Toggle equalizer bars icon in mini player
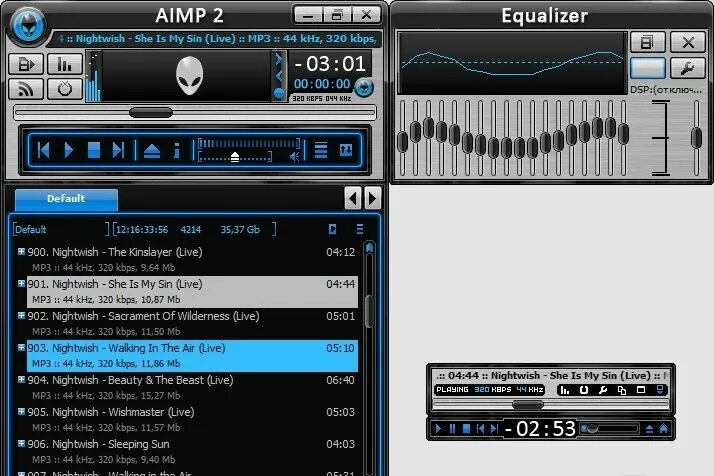Screen dimensions: 714x476 (x=565, y=390)
